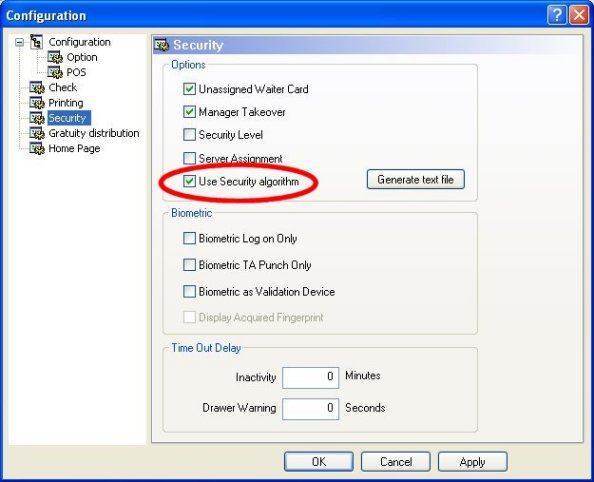
Task: Uncheck Unassigned Waiter Card checkbox
Action: pos(189,89)
